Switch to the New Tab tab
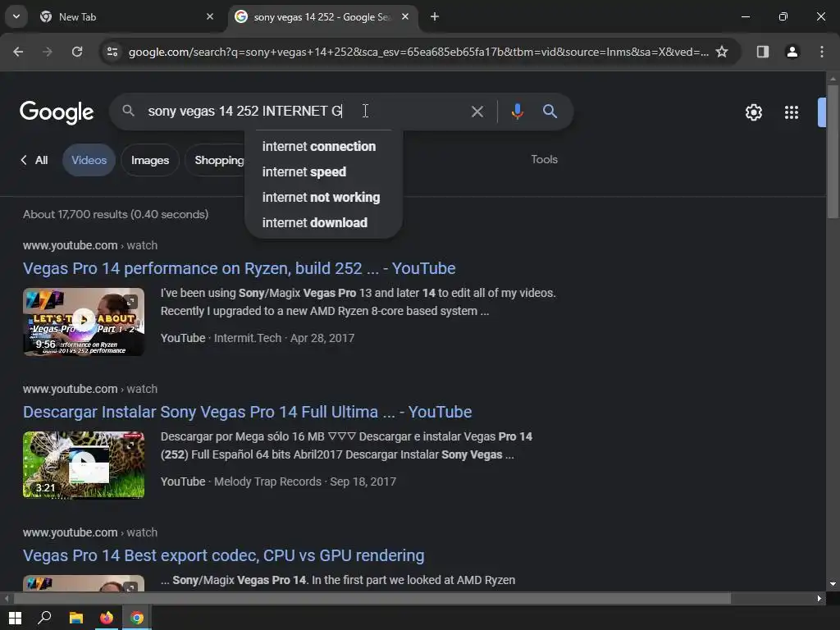 tap(127, 16)
